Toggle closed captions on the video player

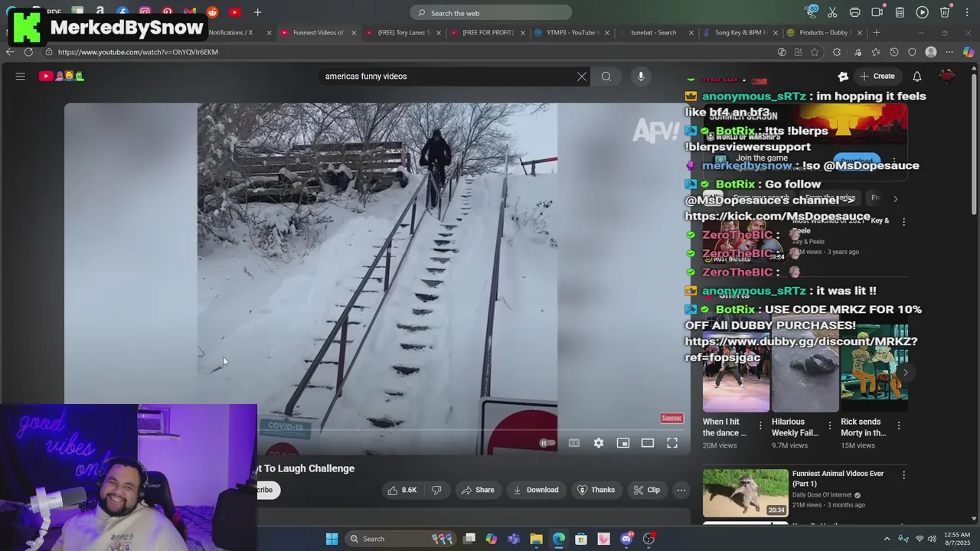point(574,443)
